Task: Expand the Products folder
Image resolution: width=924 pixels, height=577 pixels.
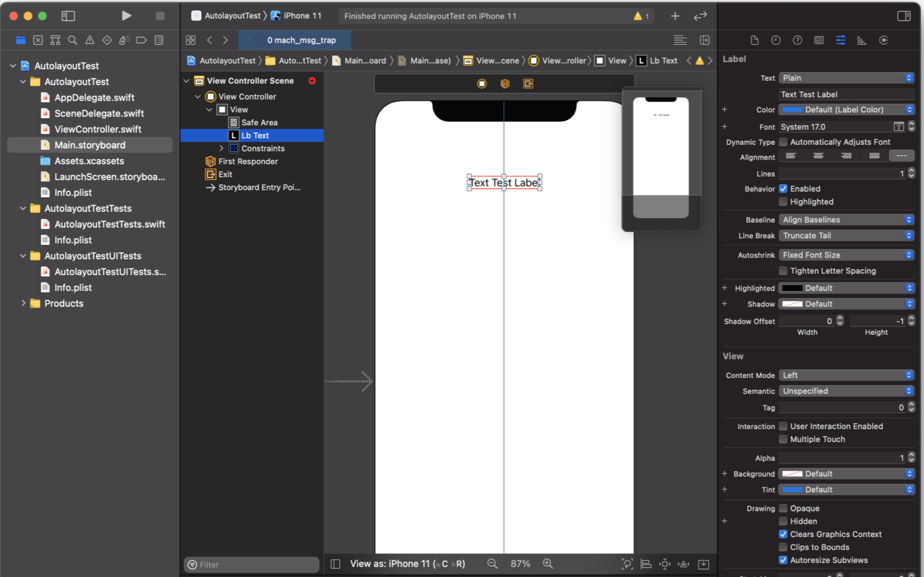Action: [23, 304]
